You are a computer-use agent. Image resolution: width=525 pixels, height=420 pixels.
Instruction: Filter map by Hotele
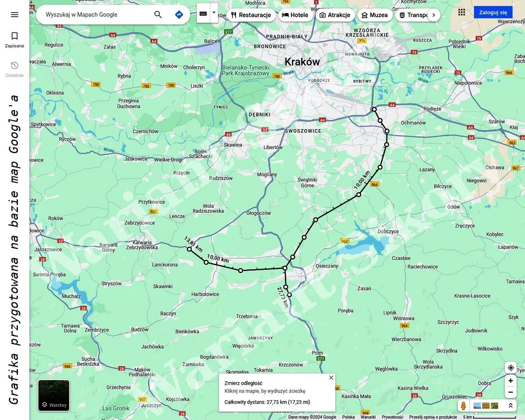pyautogui.click(x=295, y=15)
